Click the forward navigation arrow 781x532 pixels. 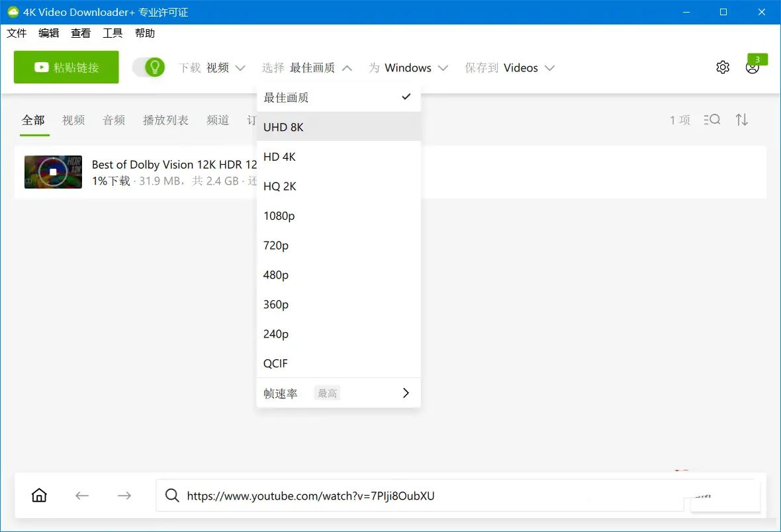pos(124,495)
